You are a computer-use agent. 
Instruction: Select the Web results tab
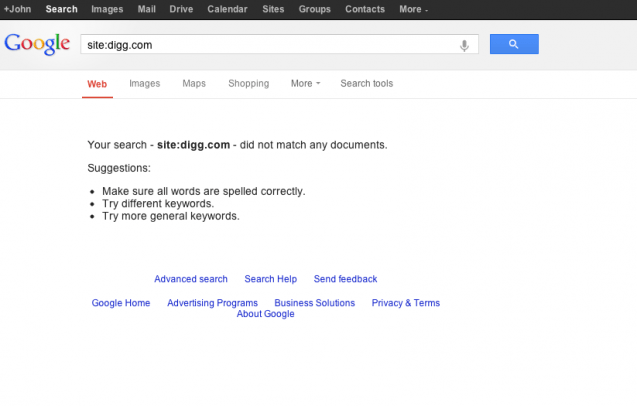pyautogui.click(x=97, y=84)
